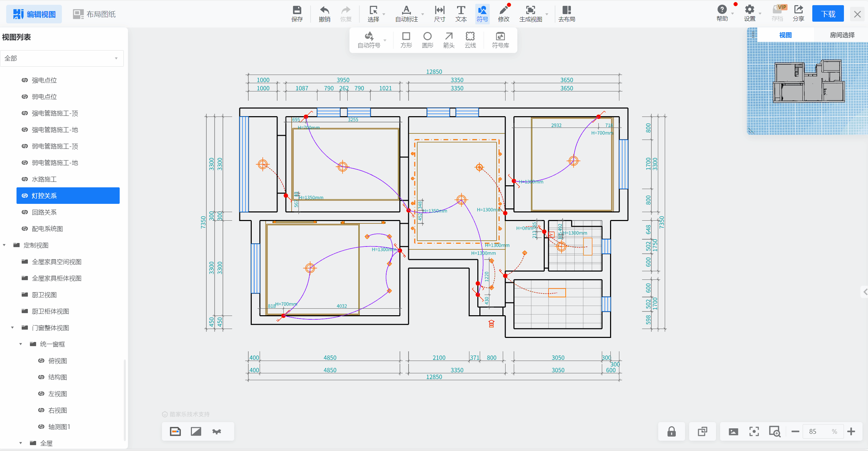Switch to 房间选择 tab

tap(842, 35)
